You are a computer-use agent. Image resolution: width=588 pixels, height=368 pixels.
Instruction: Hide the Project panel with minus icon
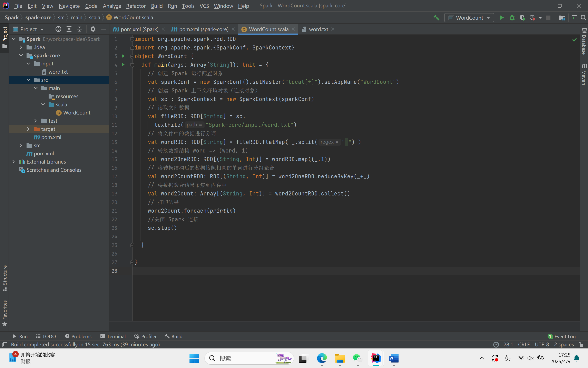pyautogui.click(x=104, y=29)
